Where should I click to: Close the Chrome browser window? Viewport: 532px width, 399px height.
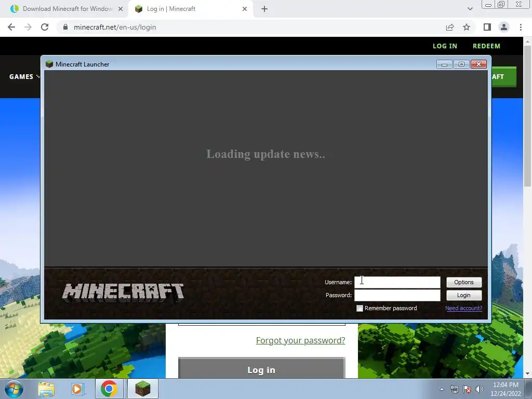click(519, 5)
